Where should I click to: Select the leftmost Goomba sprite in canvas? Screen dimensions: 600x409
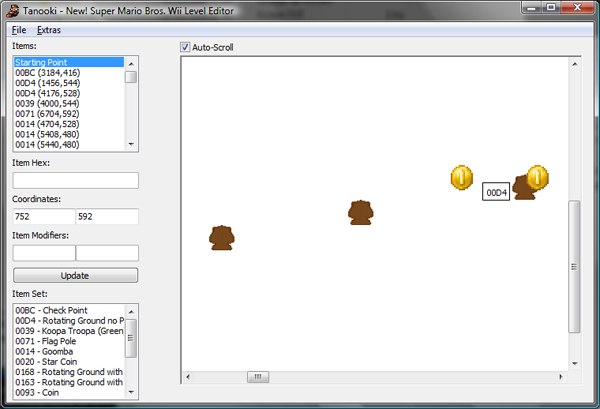point(222,238)
